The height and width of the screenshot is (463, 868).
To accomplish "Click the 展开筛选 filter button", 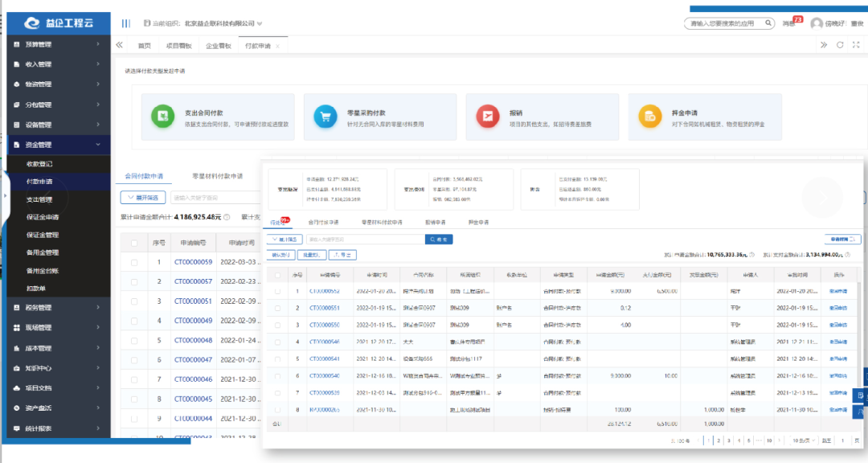I will (x=143, y=197).
